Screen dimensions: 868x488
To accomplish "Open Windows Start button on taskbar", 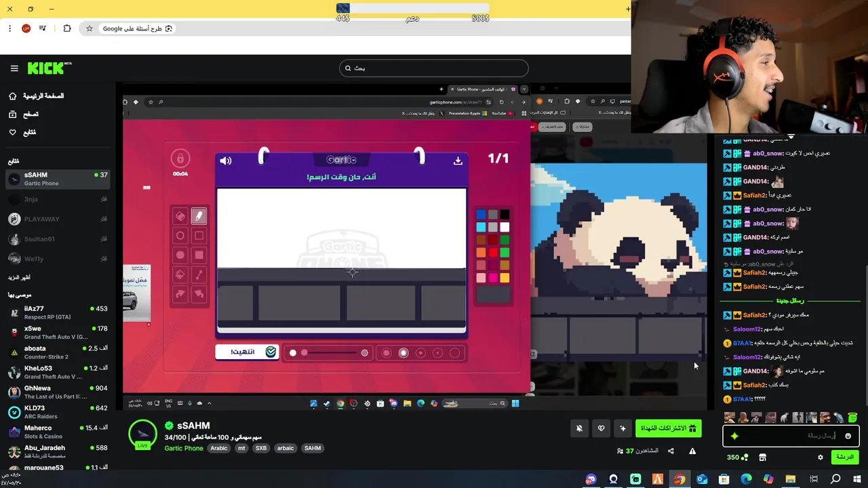I will tap(857, 479).
